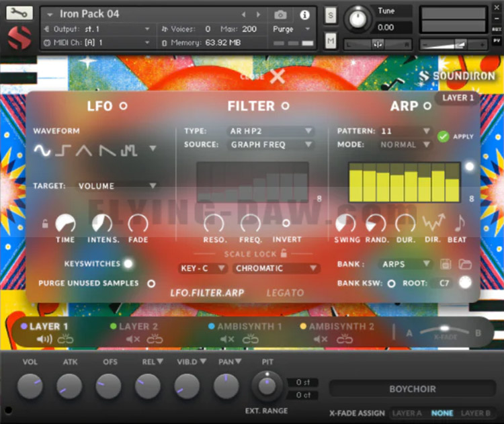Toggle the filter Invert button
The height and width of the screenshot is (424, 504).
coord(286,223)
